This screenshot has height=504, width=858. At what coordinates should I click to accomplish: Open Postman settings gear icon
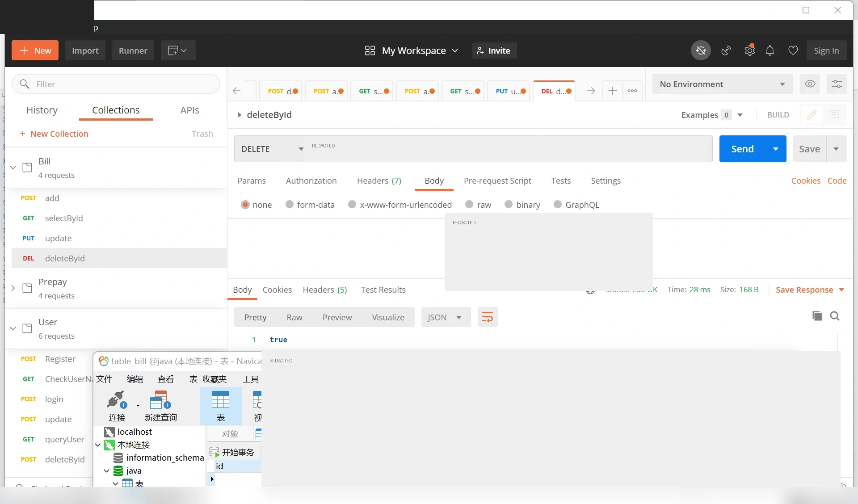tap(749, 50)
